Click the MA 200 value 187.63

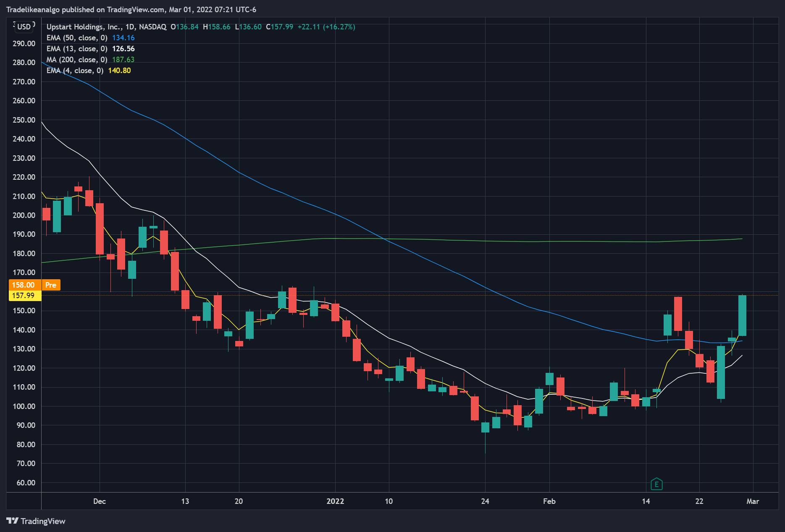tap(123, 60)
